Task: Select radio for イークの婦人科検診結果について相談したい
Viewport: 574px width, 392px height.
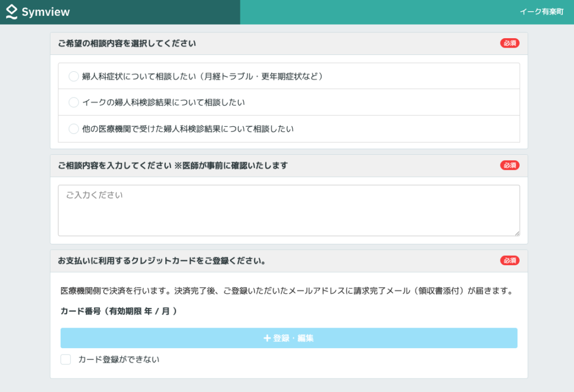Action: (x=73, y=103)
